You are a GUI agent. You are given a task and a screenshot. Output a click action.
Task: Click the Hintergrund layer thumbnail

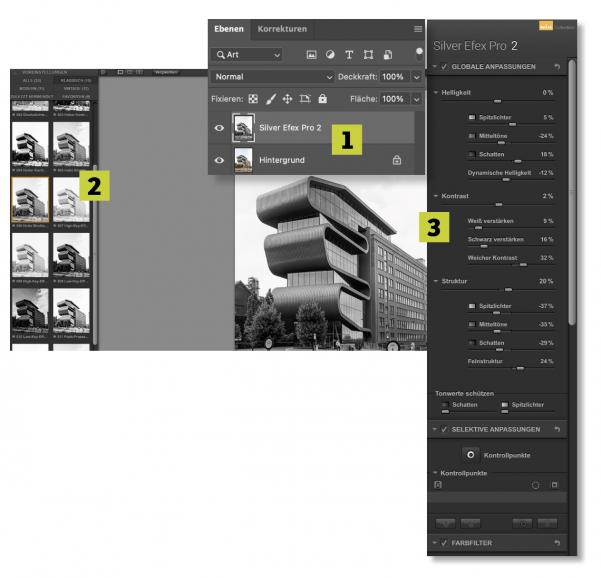[x=243, y=160]
